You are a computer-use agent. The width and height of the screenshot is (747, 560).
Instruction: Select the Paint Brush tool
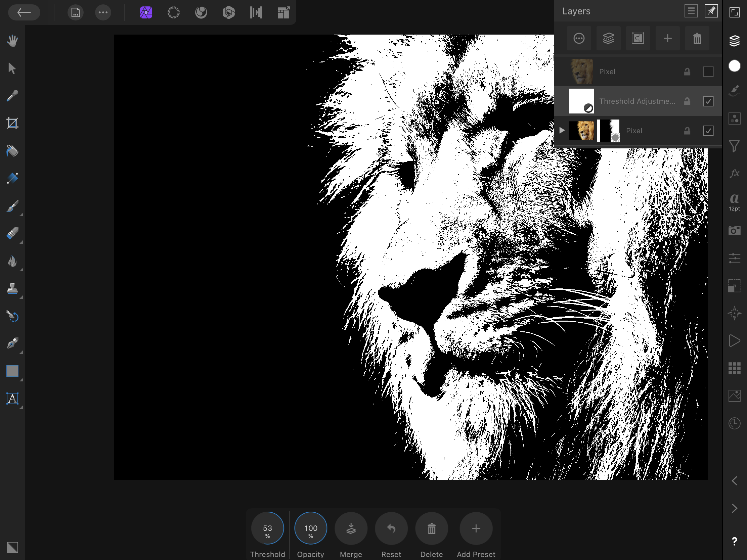point(12,206)
